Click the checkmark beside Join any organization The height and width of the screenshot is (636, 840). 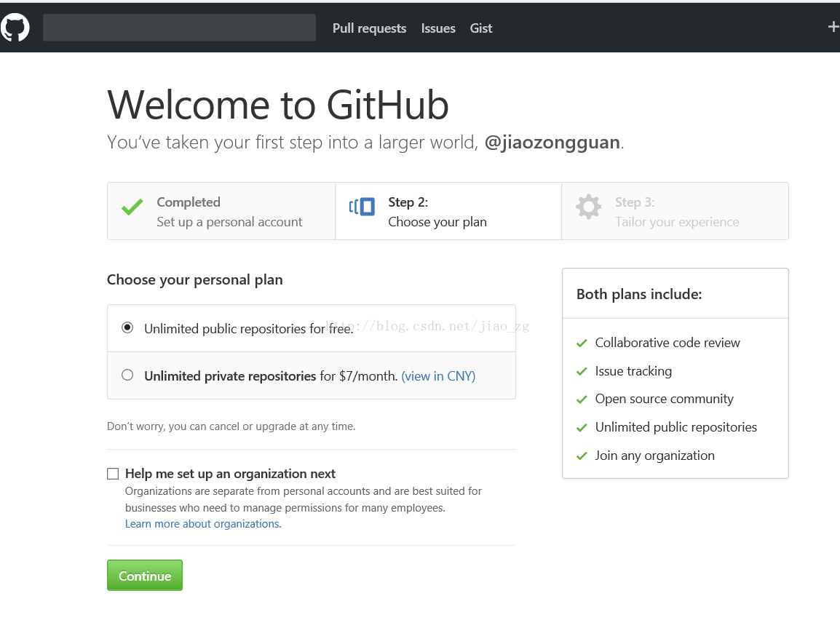[582, 456]
